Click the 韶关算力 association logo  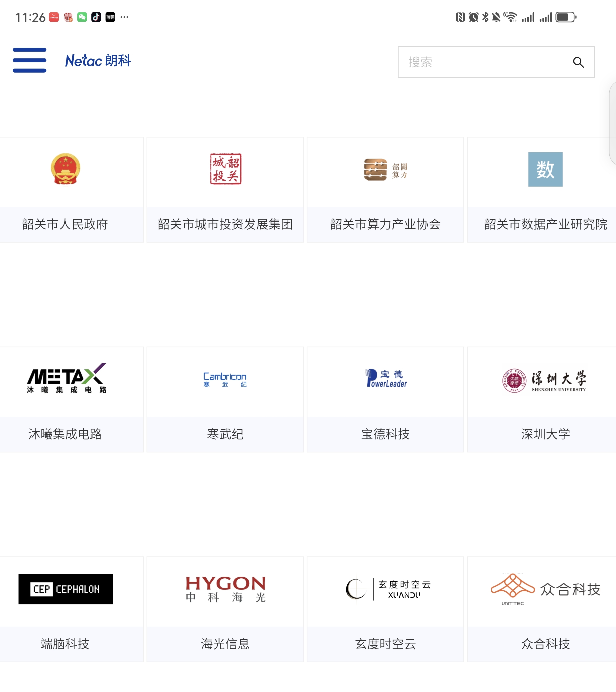point(385,169)
